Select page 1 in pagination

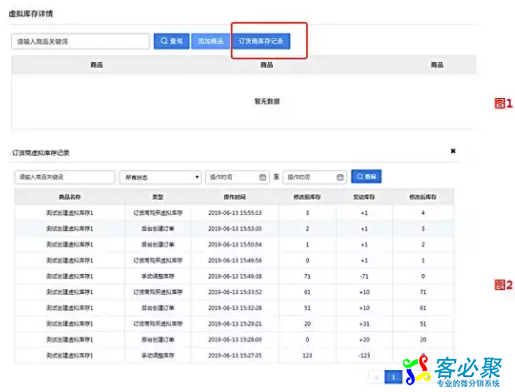(393, 377)
